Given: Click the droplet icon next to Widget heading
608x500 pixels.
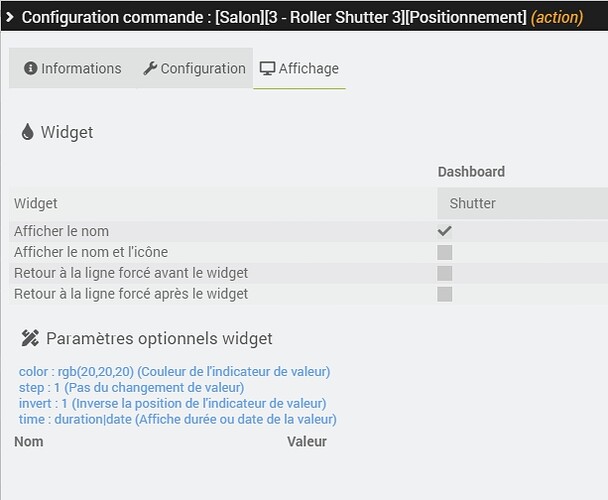Looking at the screenshot, I should (27, 132).
